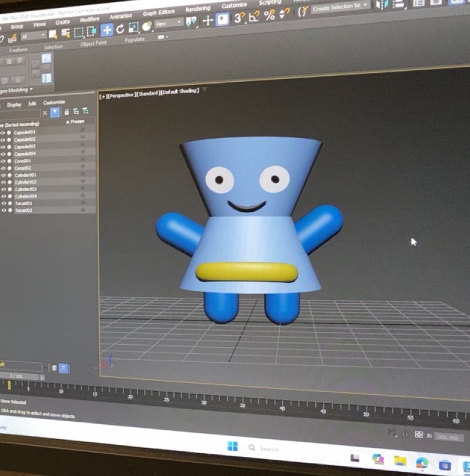Expand the Polygon Modeling panel arrow
Screen dimensions: 470x476
(31, 90)
